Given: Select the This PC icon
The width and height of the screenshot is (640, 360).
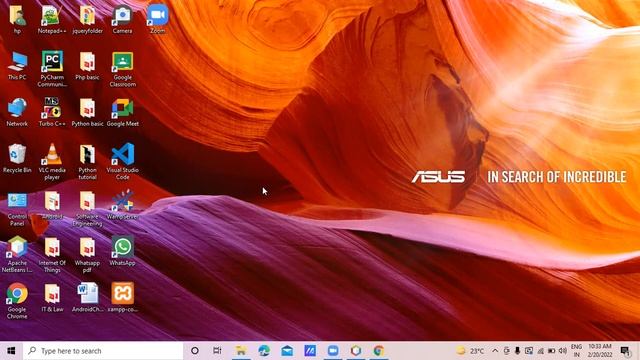Looking at the screenshot, I should (17, 66).
